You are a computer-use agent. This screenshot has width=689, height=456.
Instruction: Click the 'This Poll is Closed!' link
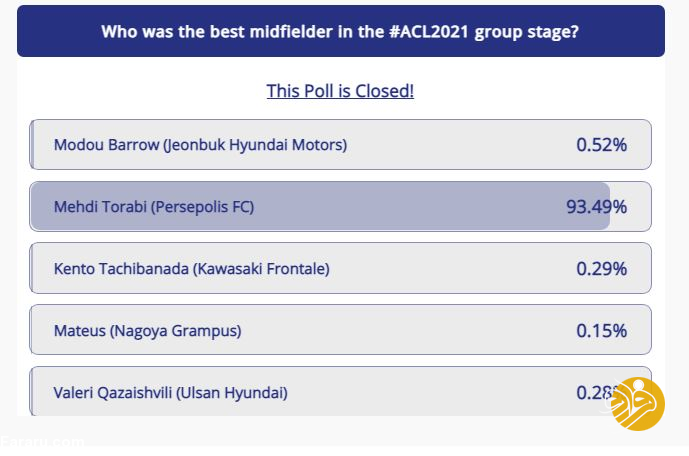coord(340,91)
